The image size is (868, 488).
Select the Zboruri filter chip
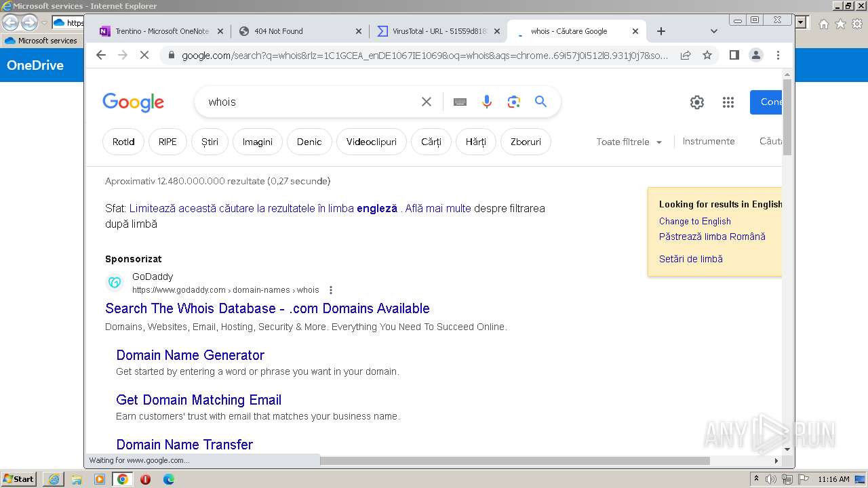(526, 142)
